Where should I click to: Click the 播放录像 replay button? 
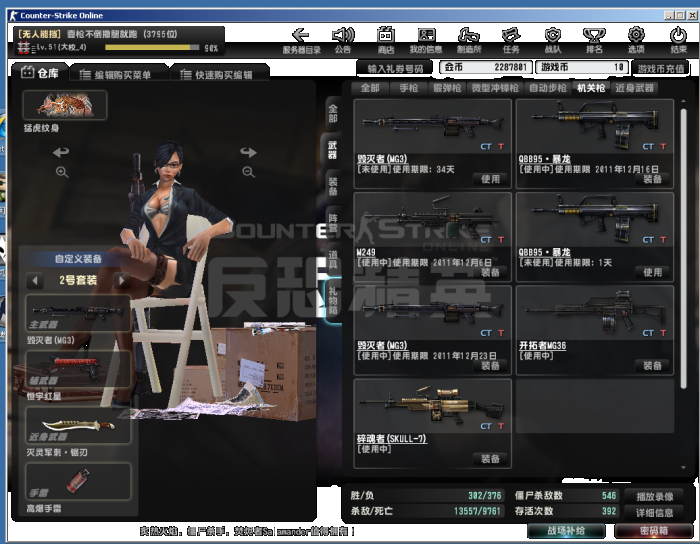tap(654, 496)
